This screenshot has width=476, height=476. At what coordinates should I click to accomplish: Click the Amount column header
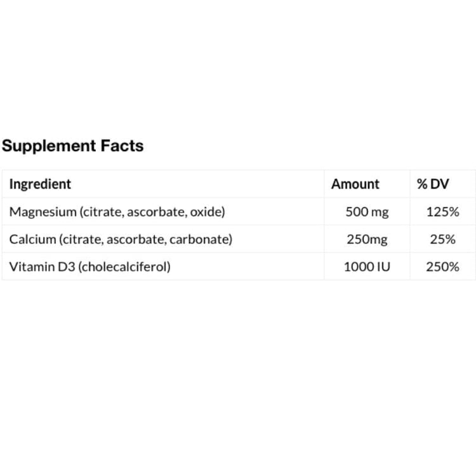tap(355, 184)
